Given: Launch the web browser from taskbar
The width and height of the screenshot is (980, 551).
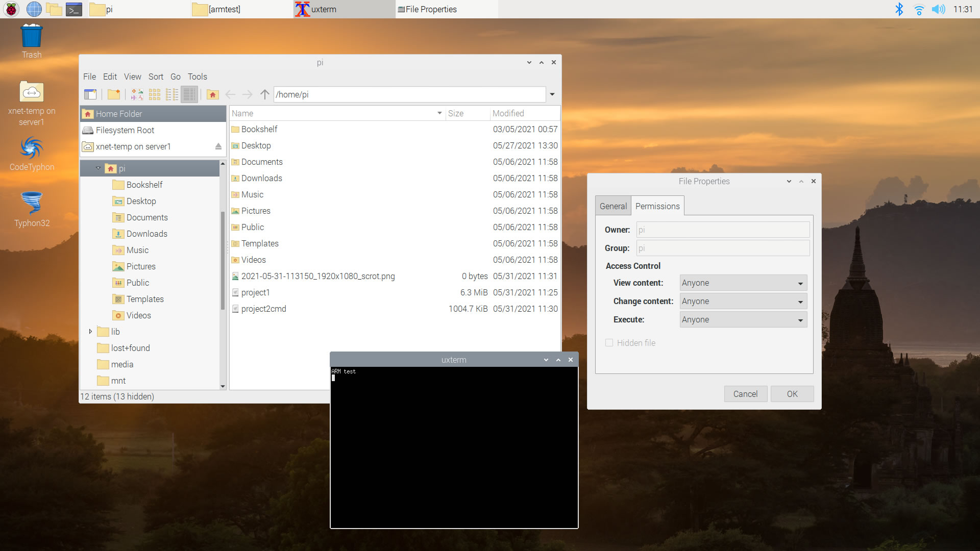Looking at the screenshot, I should [34, 9].
